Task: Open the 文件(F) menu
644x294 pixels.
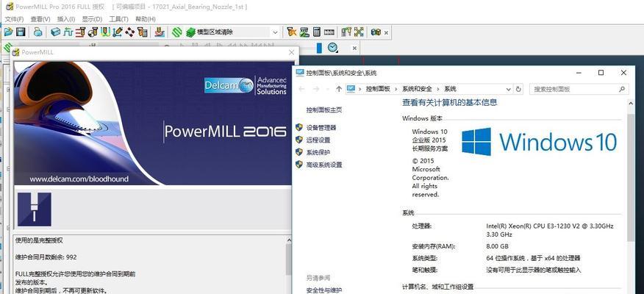Action: tap(14, 19)
